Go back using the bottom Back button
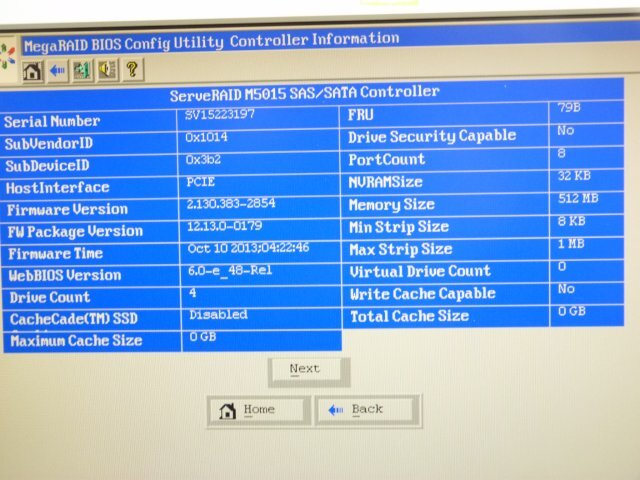This screenshot has width=640, height=480. pos(368,410)
